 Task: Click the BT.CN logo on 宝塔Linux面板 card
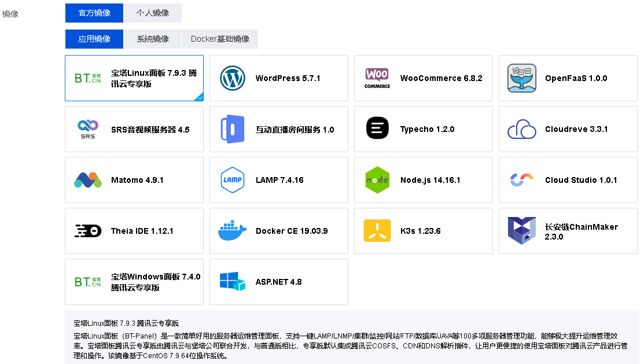pyautogui.click(x=87, y=78)
